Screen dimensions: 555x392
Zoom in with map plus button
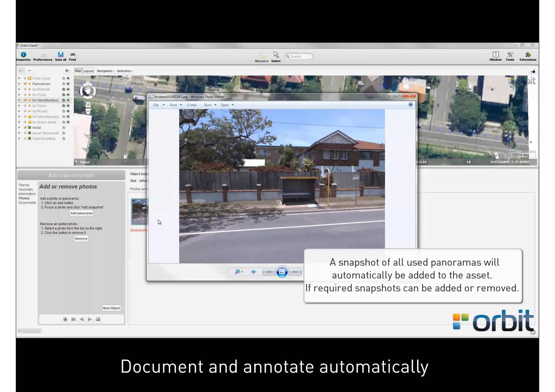click(88, 105)
